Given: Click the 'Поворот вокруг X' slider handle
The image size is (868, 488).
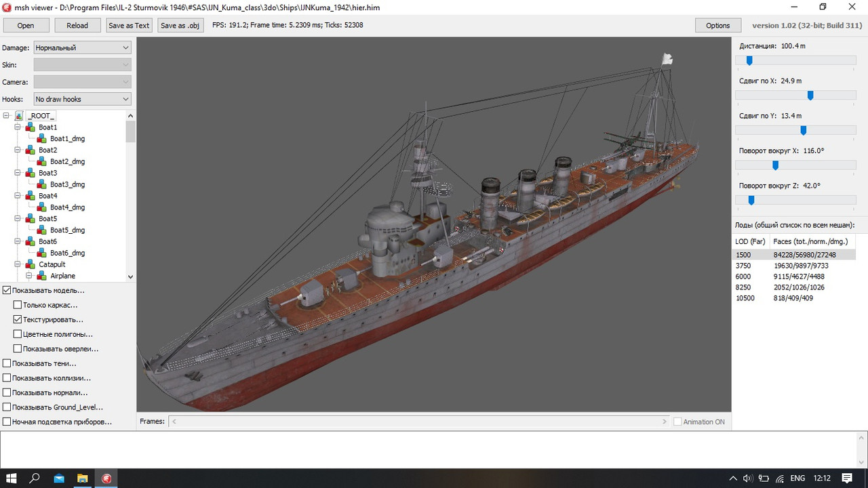Looking at the screenshot, I should coord(776,165).
